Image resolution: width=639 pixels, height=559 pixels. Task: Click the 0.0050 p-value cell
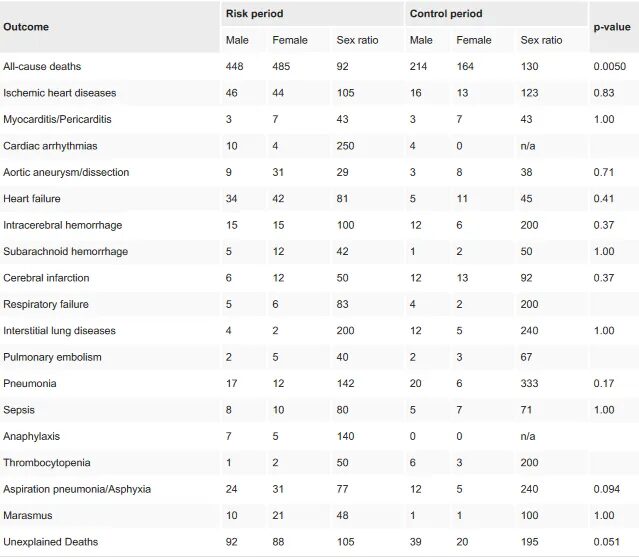coord(610,66)
